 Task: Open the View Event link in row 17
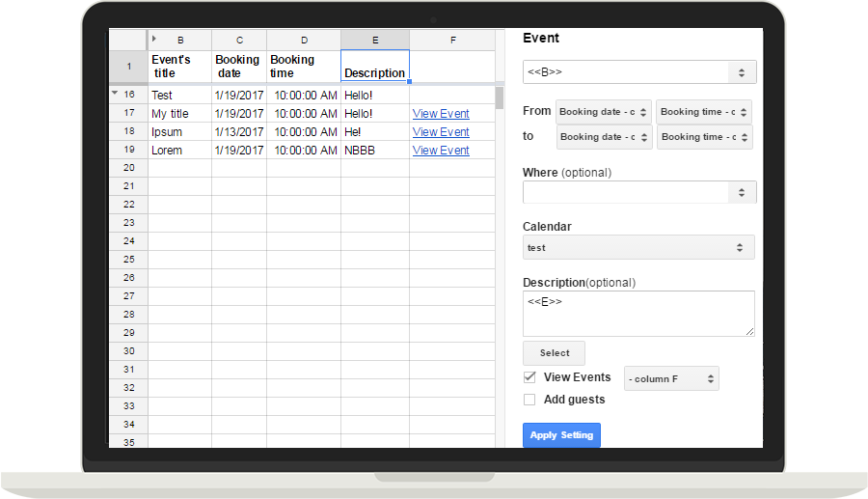tap(441, 114)
